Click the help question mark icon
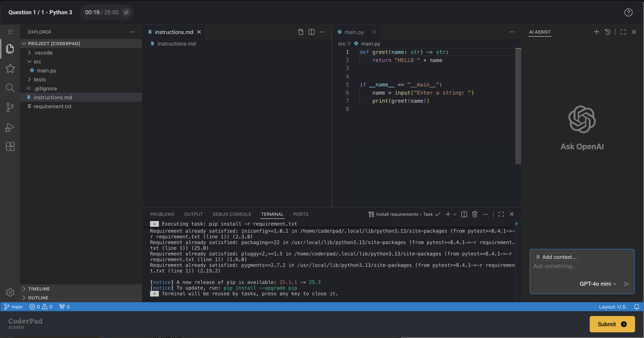 628,13
